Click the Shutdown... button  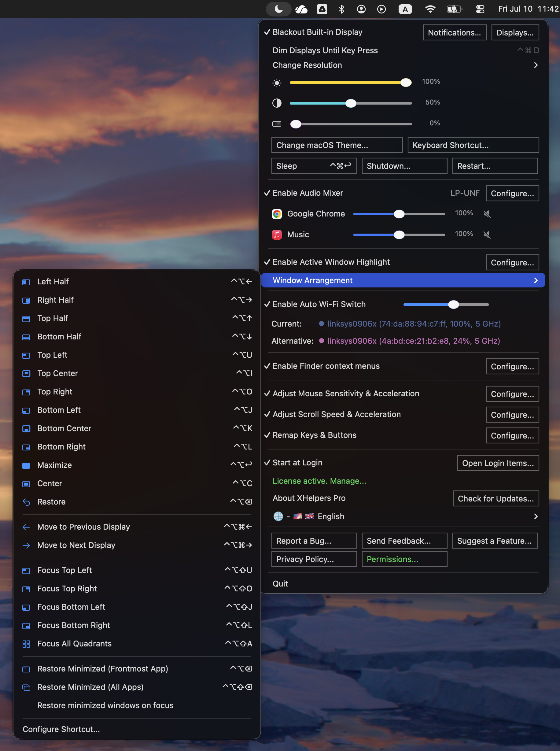(404, 166)
